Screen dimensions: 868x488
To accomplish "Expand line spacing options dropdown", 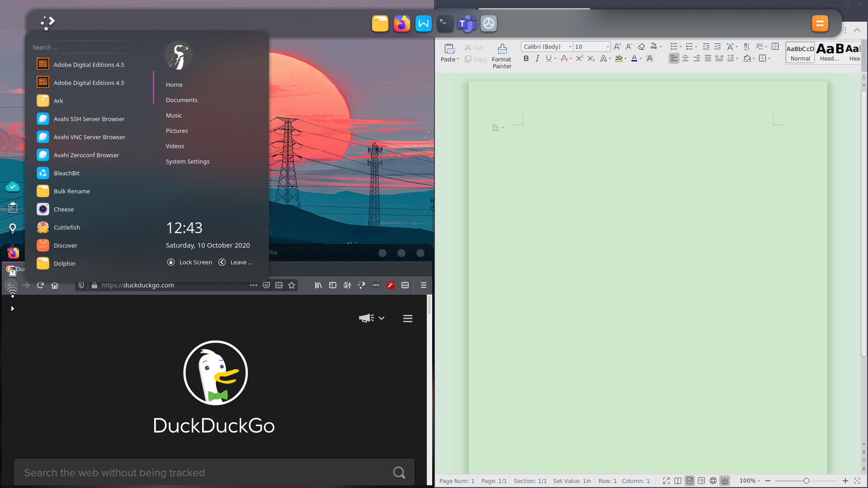I will [x=737, y=59].
